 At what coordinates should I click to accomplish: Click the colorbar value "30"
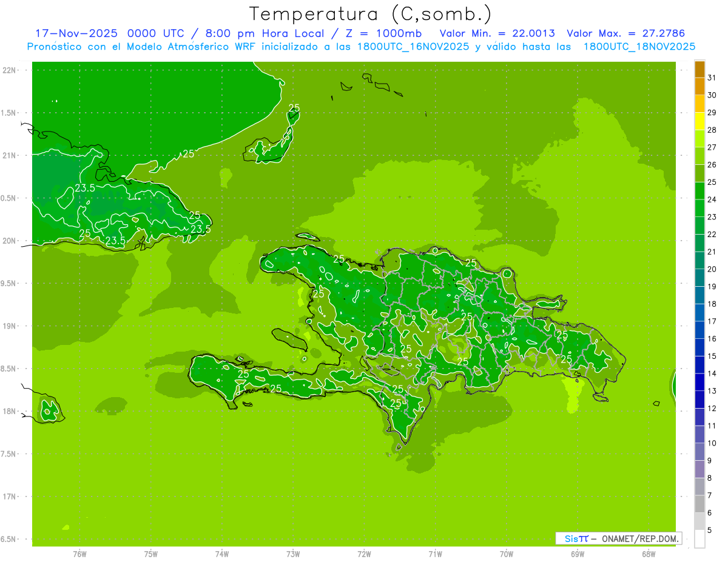(x=712, y=95)
